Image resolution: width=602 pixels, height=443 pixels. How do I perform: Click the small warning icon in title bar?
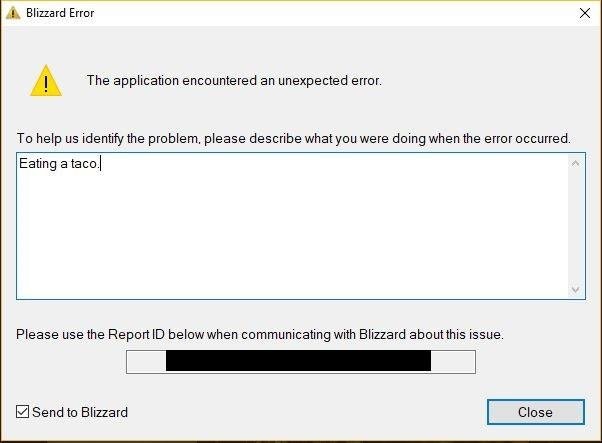[x=13, y=13]
